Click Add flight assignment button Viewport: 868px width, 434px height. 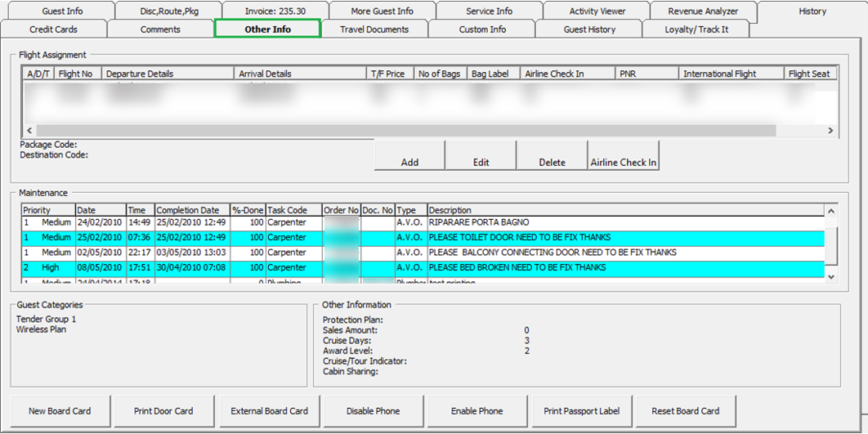pos(409,155)
